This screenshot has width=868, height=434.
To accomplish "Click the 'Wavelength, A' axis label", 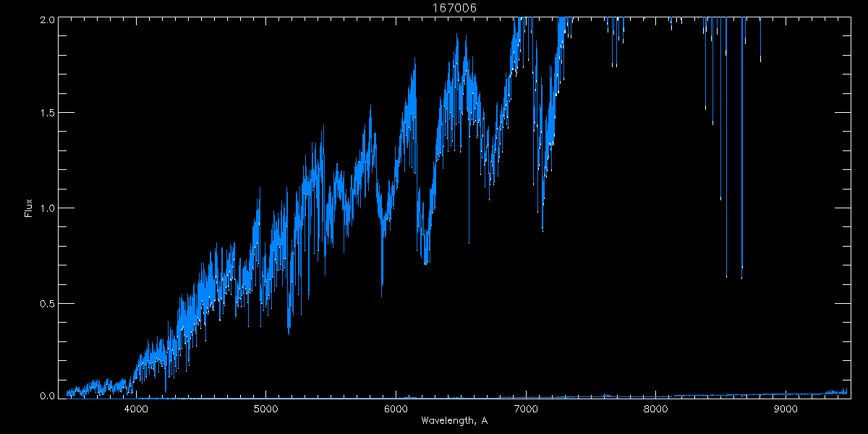I will [454, 421].
